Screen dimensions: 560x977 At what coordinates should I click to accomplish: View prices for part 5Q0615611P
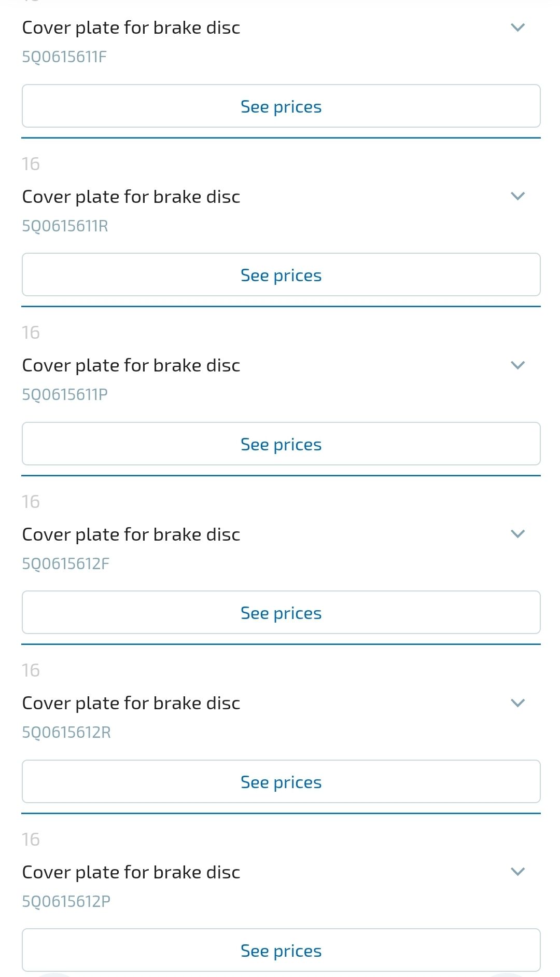tap(281, 444)
